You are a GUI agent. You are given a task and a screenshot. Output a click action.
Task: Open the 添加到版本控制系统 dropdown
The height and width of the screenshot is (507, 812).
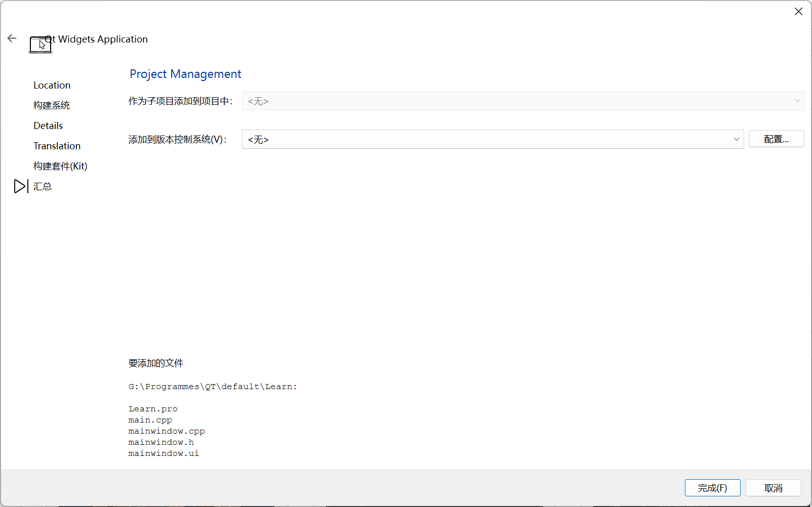pyautogui.click(x=493, y=139)
